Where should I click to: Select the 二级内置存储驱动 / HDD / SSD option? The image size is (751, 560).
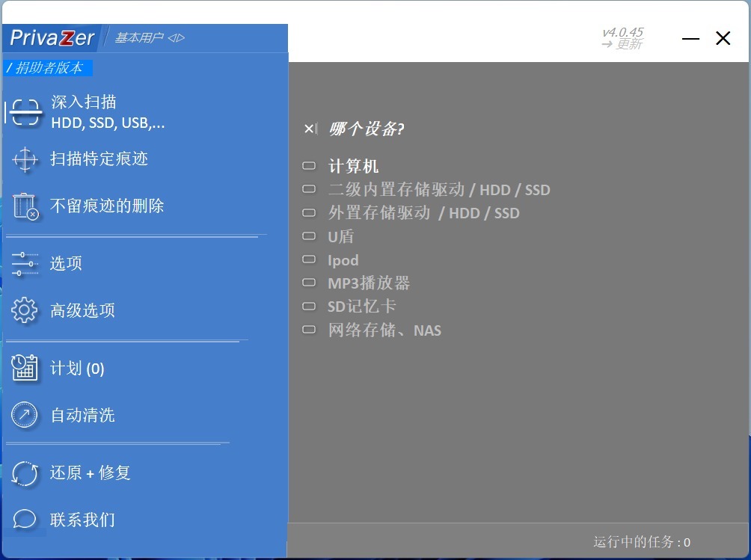pyautogui.click(x=438, y=190)
